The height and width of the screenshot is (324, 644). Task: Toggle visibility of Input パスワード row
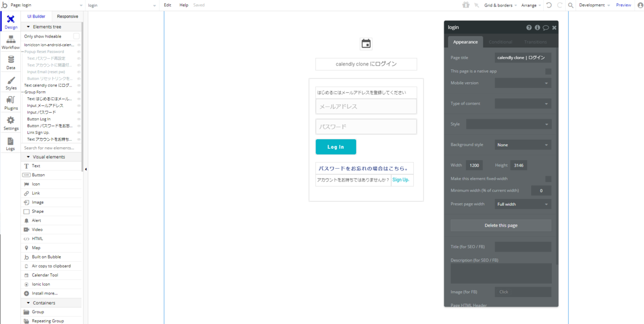79,112
